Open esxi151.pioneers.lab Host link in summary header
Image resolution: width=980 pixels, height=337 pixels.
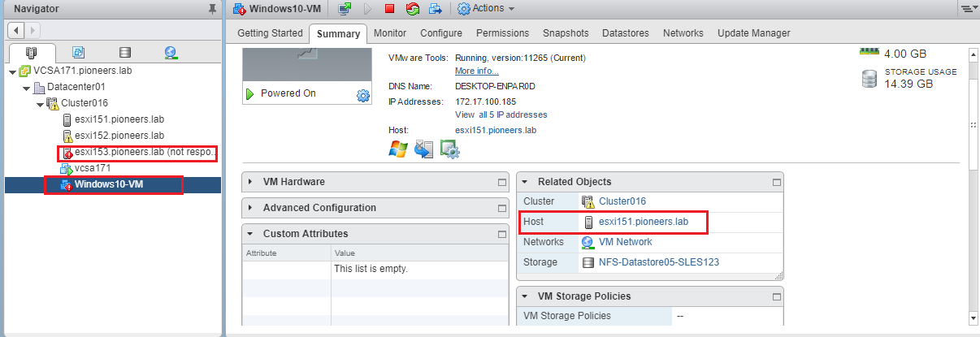point(496,129)
